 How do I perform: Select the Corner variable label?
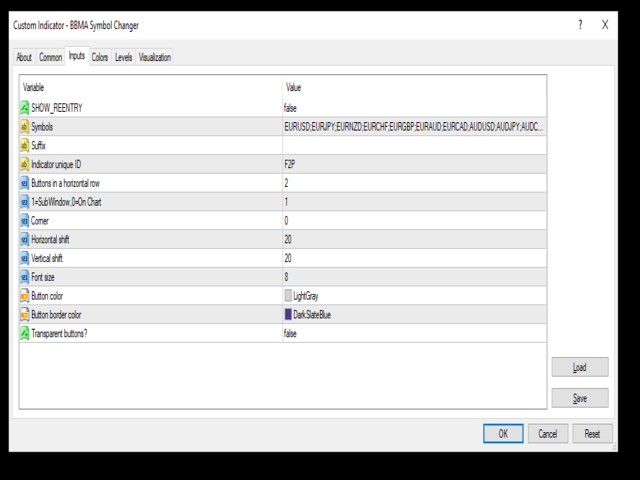coord(40,221)
